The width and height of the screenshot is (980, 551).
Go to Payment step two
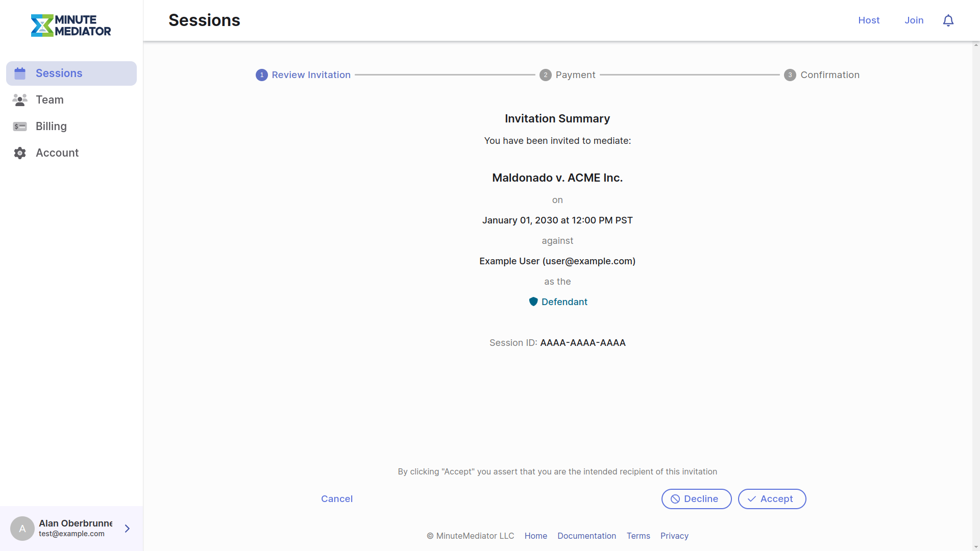(x=567, y=75)
